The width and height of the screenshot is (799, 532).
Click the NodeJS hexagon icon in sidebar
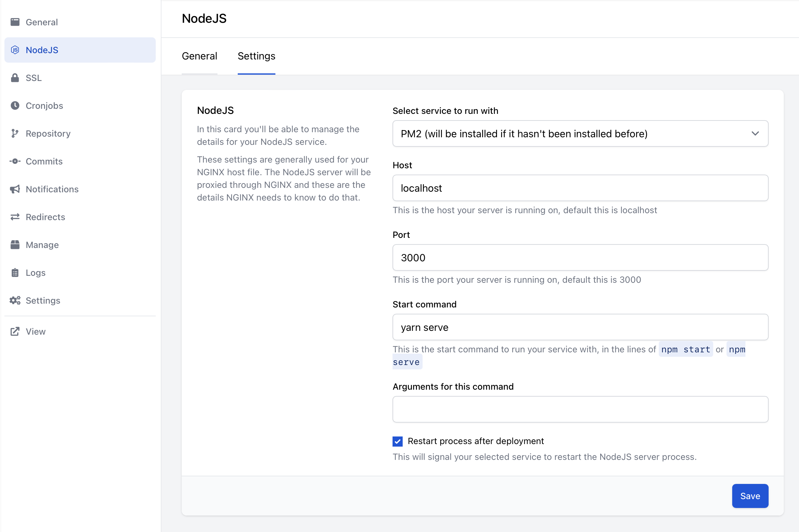[15, 50]
